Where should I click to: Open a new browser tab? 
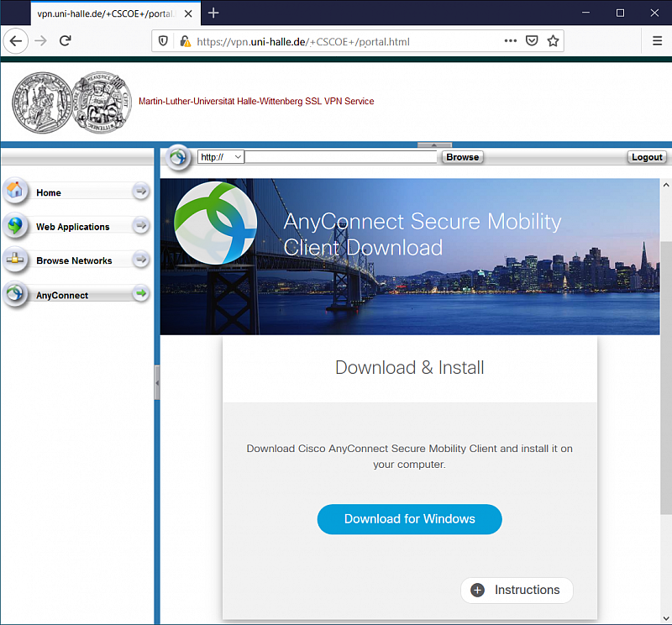[x=213, y=13]
